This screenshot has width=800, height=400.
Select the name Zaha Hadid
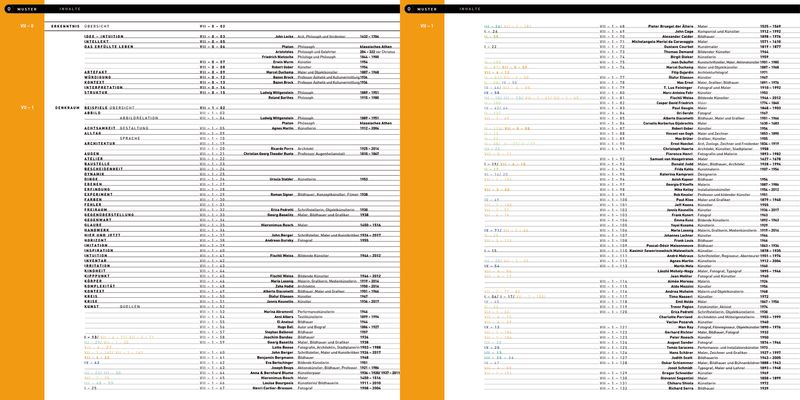(285, 286)
